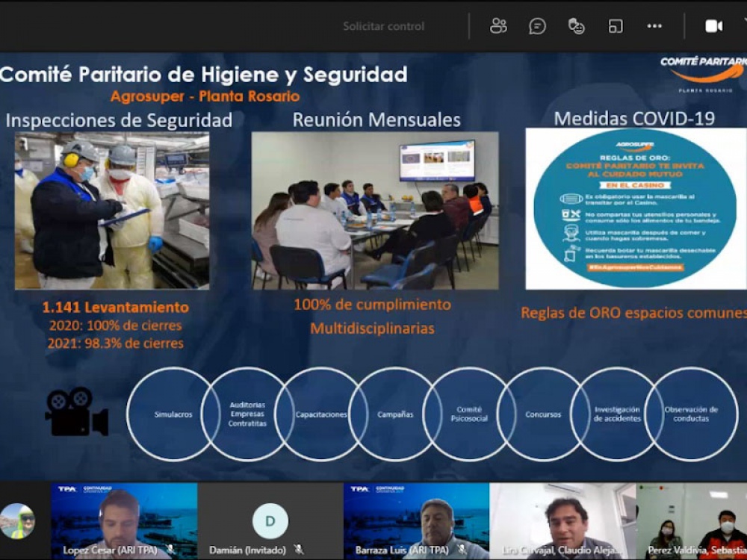The width and height of the screenshot is (747, 560).
Task: Click the 'Reglas de ORO espacios comunes' caption
Action: point(633,313)
